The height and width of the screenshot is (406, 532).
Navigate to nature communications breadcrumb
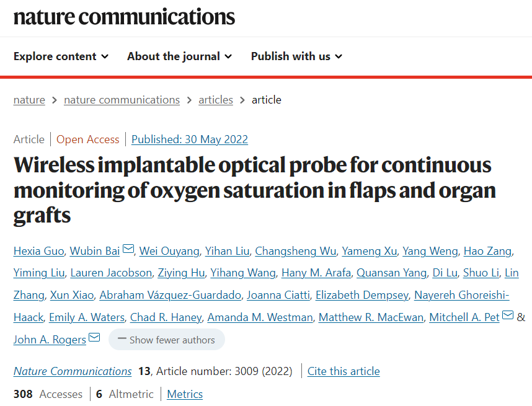pyautogui.click(x=122, y=100)
